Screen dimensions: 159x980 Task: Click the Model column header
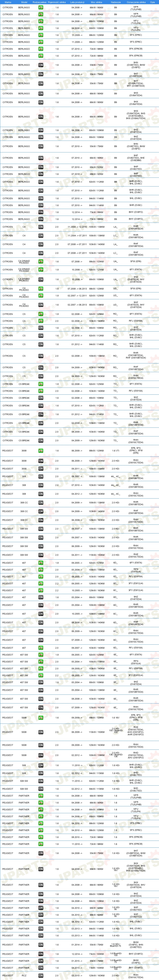point(24,2)
